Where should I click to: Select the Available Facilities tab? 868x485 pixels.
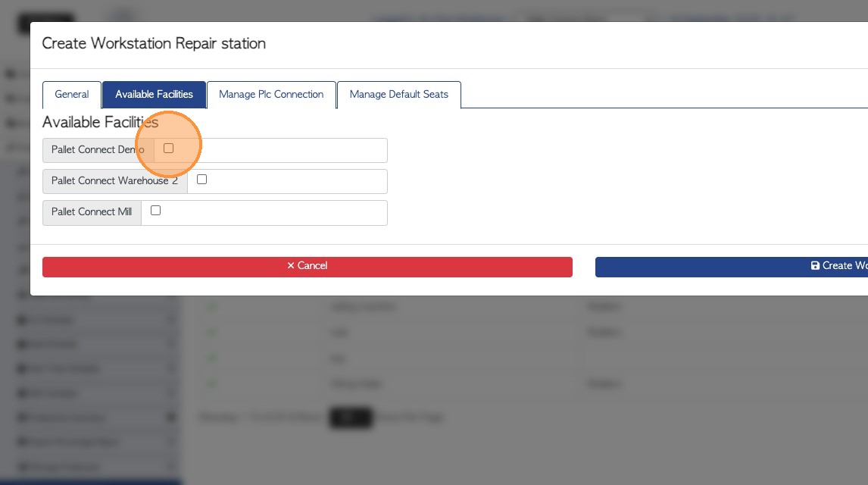click(154, 95)
